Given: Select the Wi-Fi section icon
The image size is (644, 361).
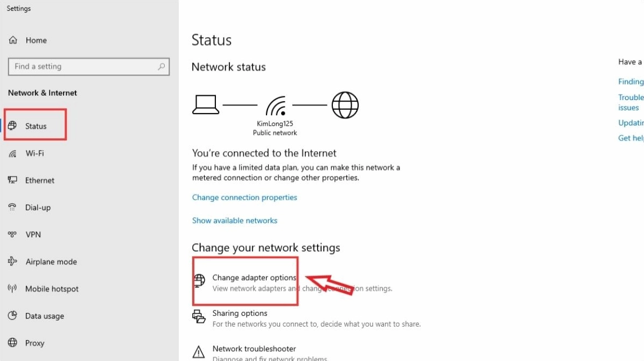Looking at the screenshot, I should pos(12,153).
